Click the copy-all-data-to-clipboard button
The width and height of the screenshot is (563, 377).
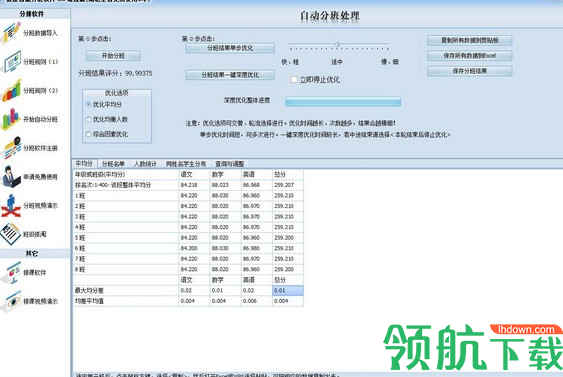(x=470, y=40)
